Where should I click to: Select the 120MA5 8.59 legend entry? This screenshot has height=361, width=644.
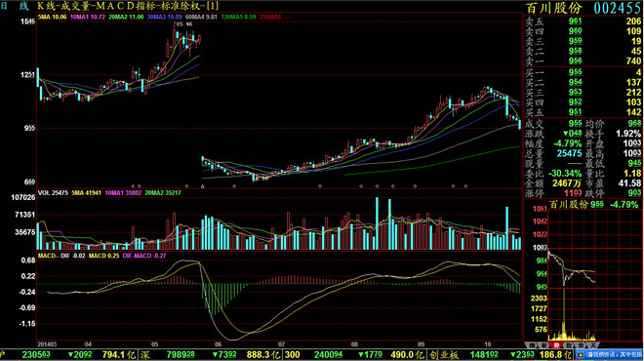(238, 18)
